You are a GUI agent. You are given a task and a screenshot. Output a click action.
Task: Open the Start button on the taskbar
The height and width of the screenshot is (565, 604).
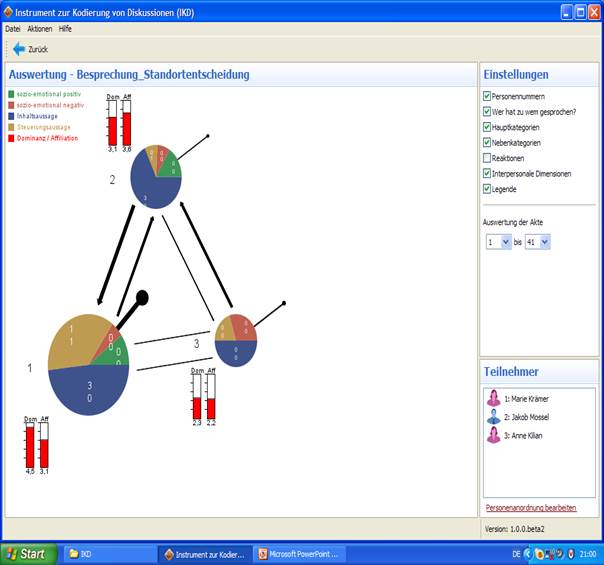tap(29, 554)
